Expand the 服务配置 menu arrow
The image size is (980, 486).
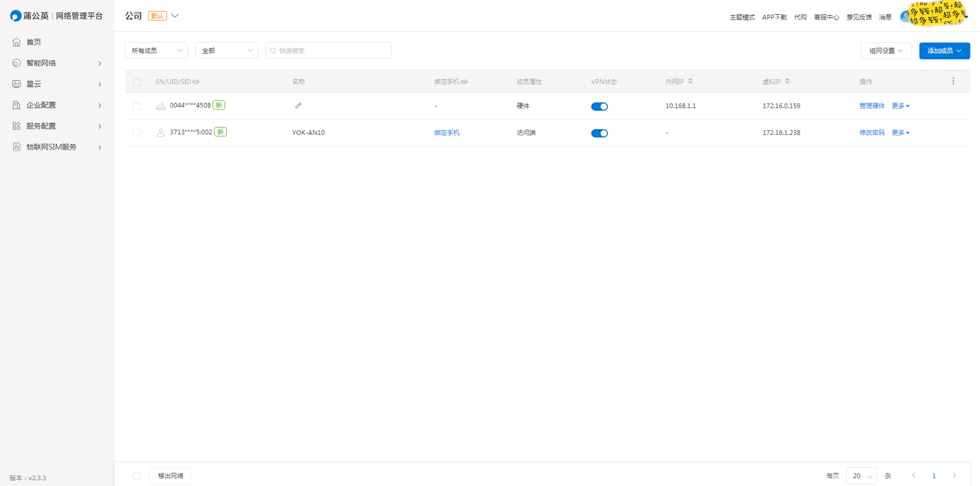(100, 126)
